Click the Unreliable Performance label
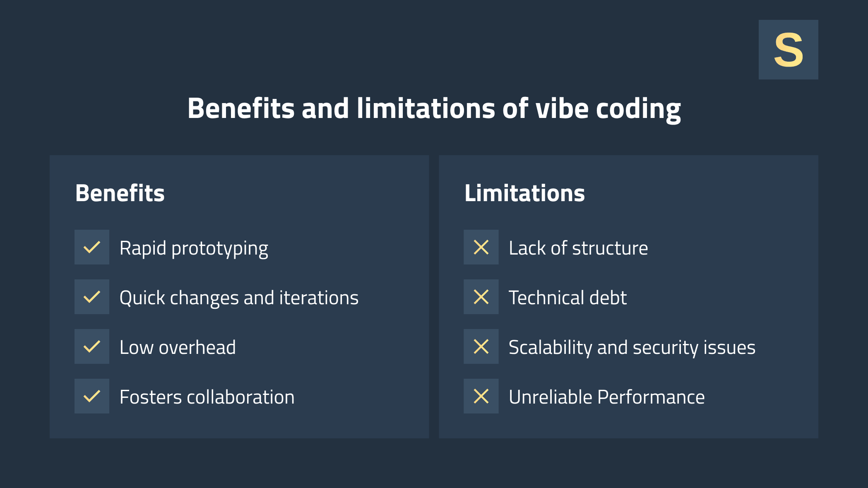This screenshot has width=868, height=488. coord(606,397)
